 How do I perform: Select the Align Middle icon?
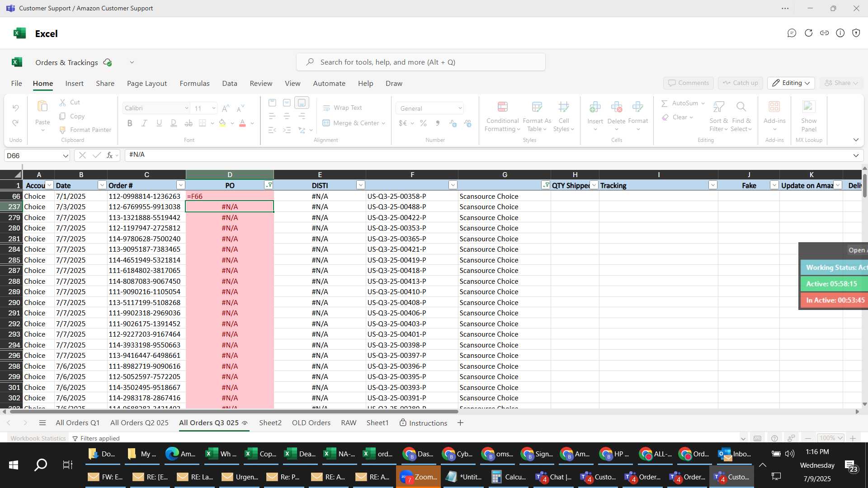[287, 103]
